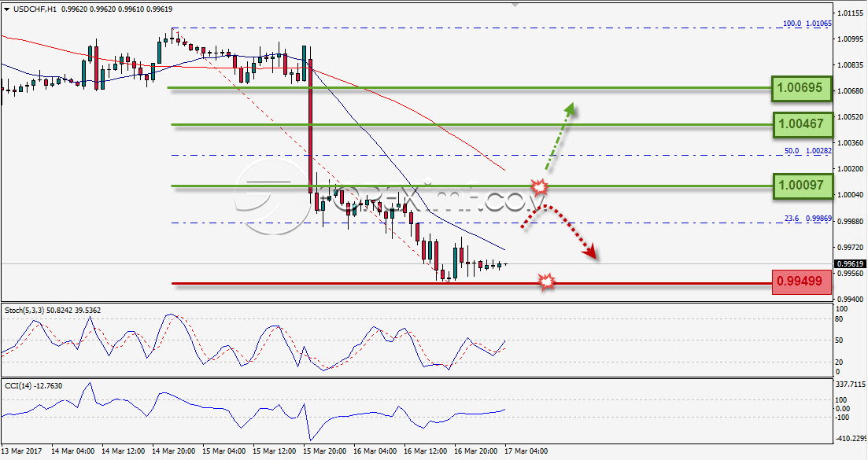This screenshot has width=868, height=460.
Task: Click price axis value 1.00520
Action: click(851, 117)
